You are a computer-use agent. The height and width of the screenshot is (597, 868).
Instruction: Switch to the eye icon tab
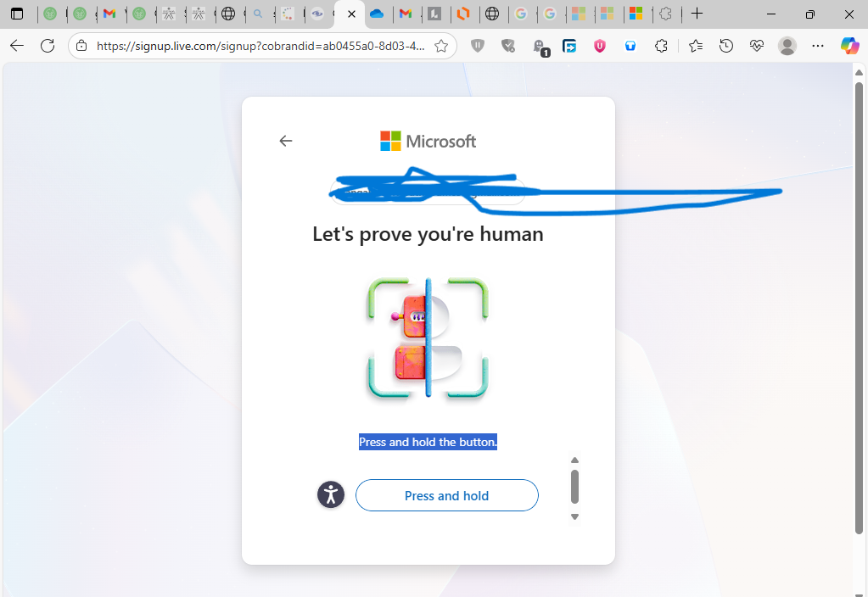317,14
